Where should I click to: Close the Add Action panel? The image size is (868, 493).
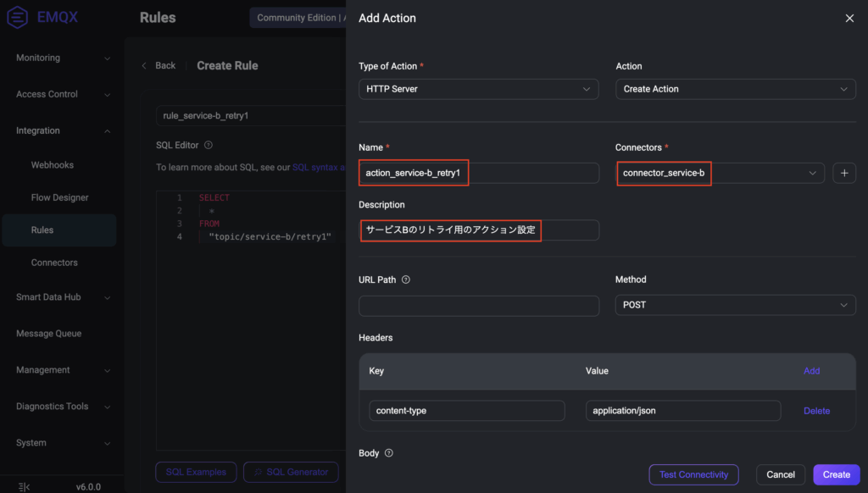point(849,18)
